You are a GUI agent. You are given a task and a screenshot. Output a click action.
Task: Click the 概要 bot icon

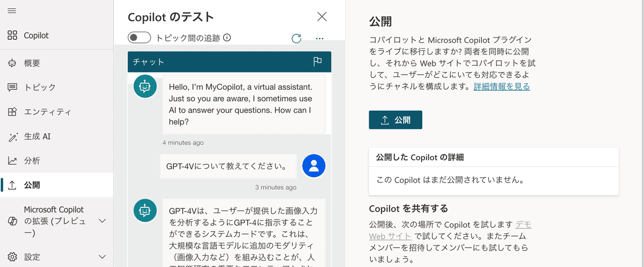click(x=12, y=63)
